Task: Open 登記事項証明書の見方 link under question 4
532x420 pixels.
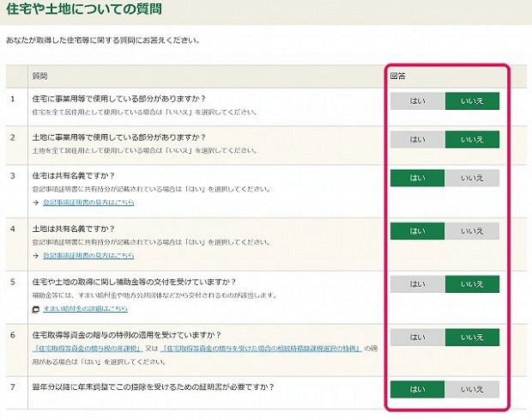Action: tap(88, 255)
